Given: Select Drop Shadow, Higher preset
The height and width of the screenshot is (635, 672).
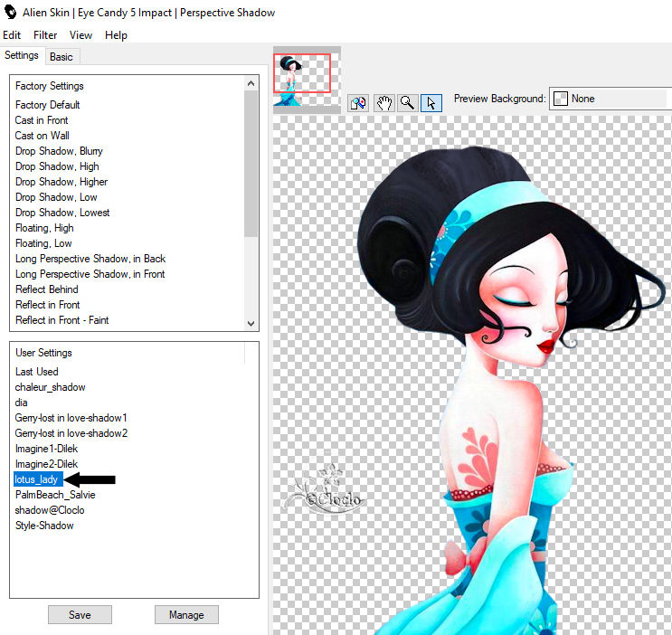Looking at the screenshot, I should click(x=62, y=182).
